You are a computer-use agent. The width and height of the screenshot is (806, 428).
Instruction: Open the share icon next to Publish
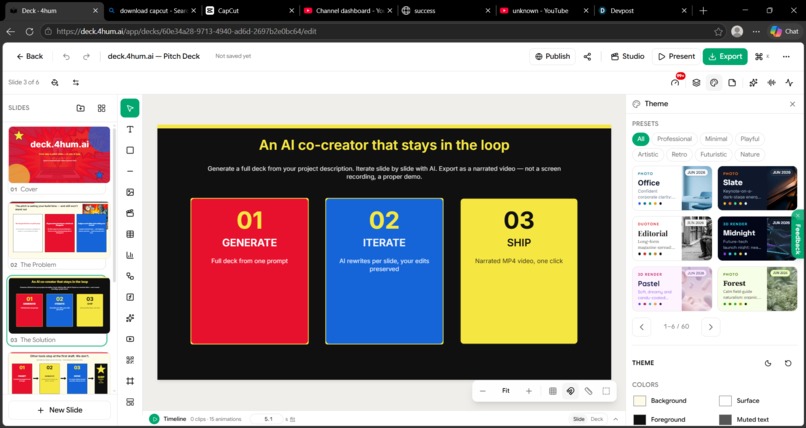(588, 57)
